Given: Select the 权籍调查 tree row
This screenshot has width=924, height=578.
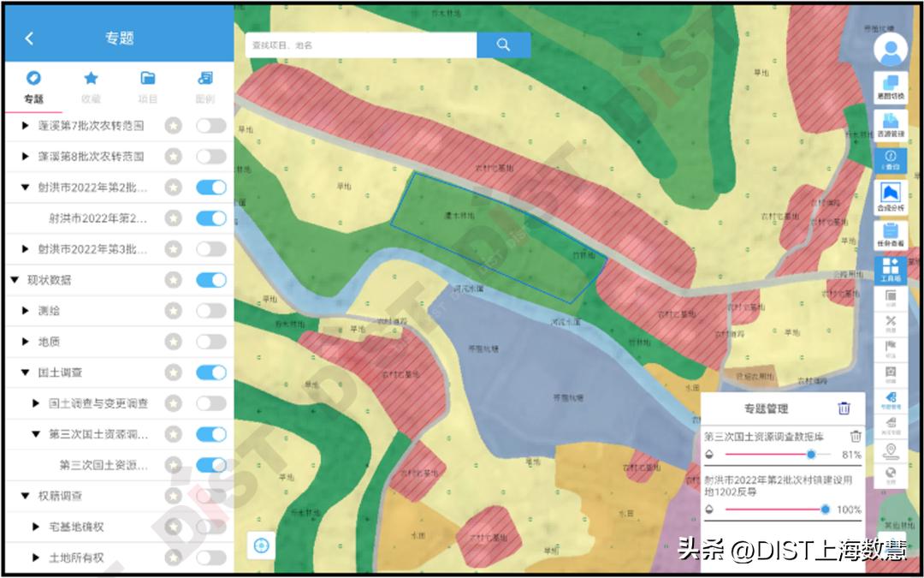Looking at the screenshot, I should click(x=119, y=496).
